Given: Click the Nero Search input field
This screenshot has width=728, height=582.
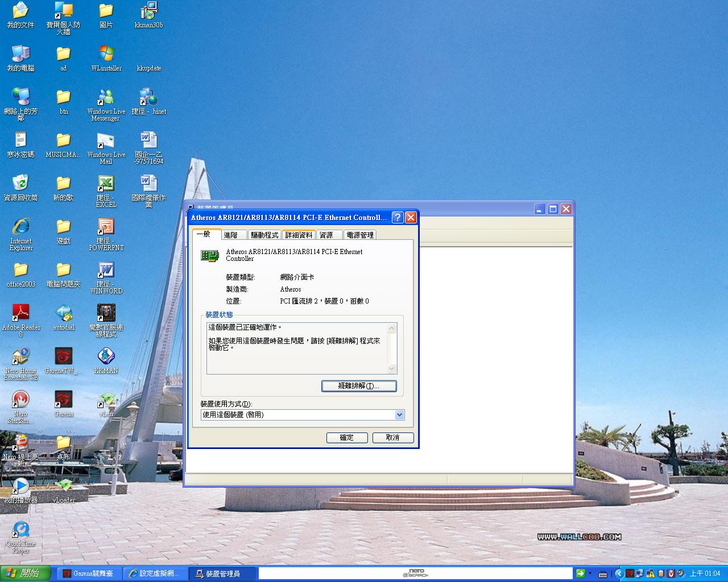Looking at the screenshot, I should [415, 573].
